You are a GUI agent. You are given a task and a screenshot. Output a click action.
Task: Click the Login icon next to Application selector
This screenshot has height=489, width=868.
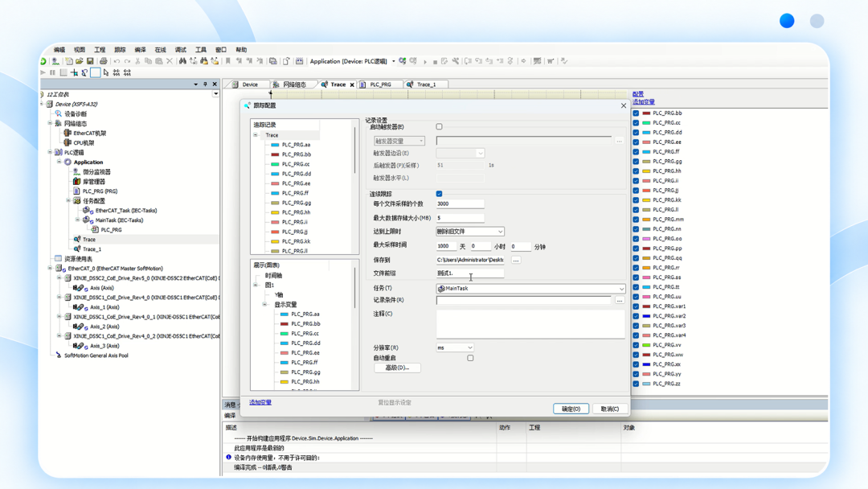click(x=403, y=61)
